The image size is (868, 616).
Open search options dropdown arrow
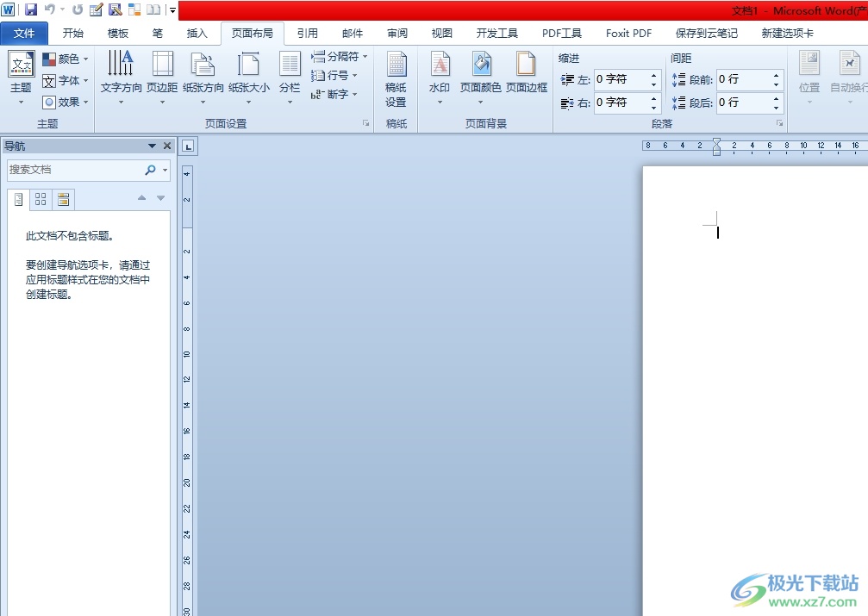tap(165, 170)
